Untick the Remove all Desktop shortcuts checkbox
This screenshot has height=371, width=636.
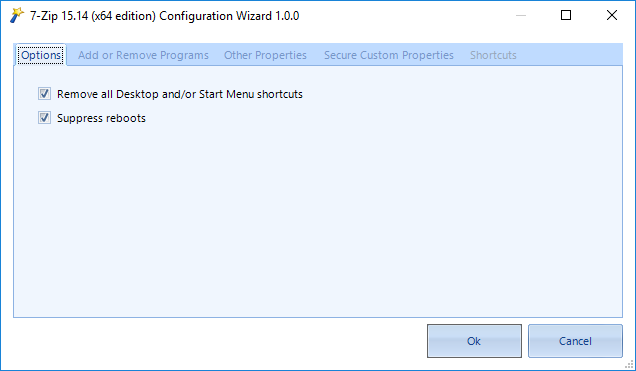tap(44, 94)
